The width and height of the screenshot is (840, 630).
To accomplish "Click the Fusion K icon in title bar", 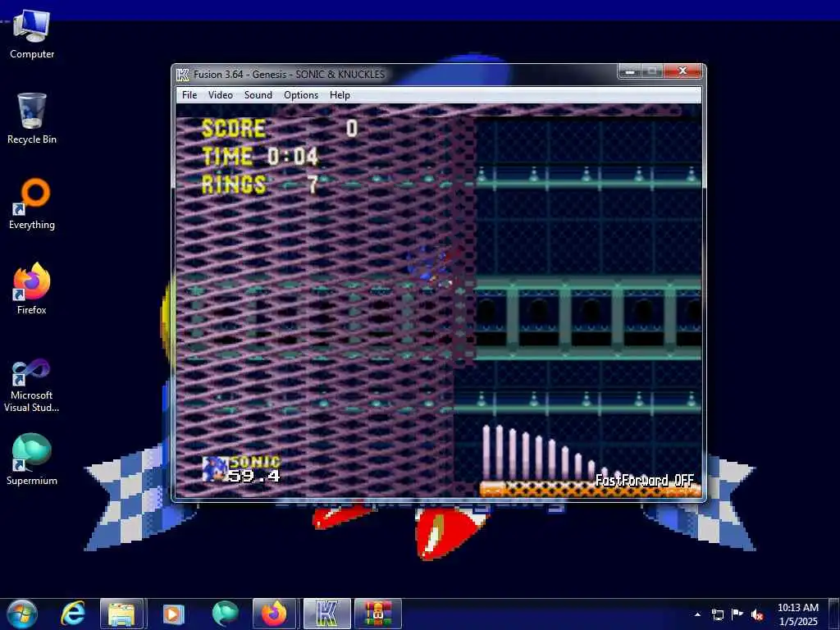I will tap(183, 75).
